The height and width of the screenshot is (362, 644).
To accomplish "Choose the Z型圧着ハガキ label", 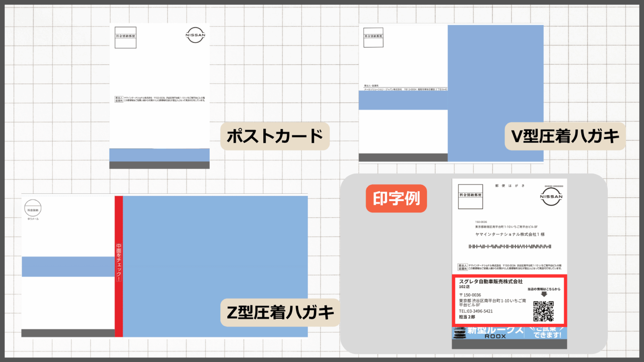I will tap(280, 313).
